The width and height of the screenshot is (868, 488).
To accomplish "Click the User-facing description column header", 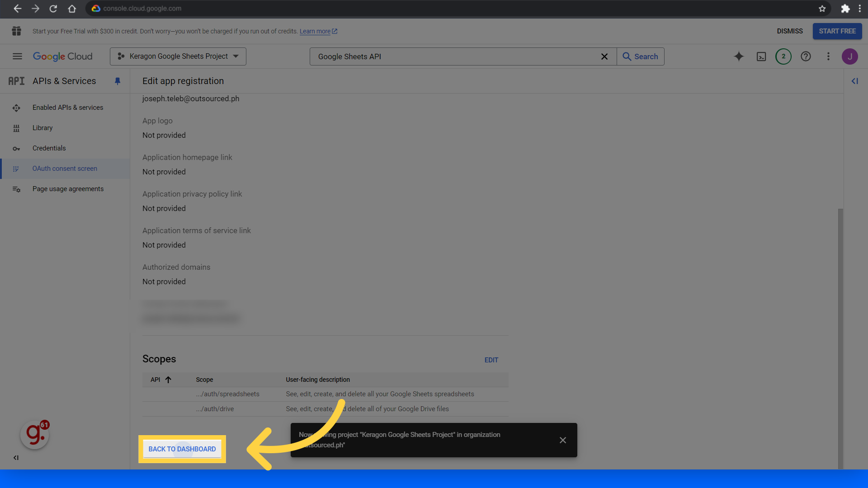I will (x=318, y=380).
